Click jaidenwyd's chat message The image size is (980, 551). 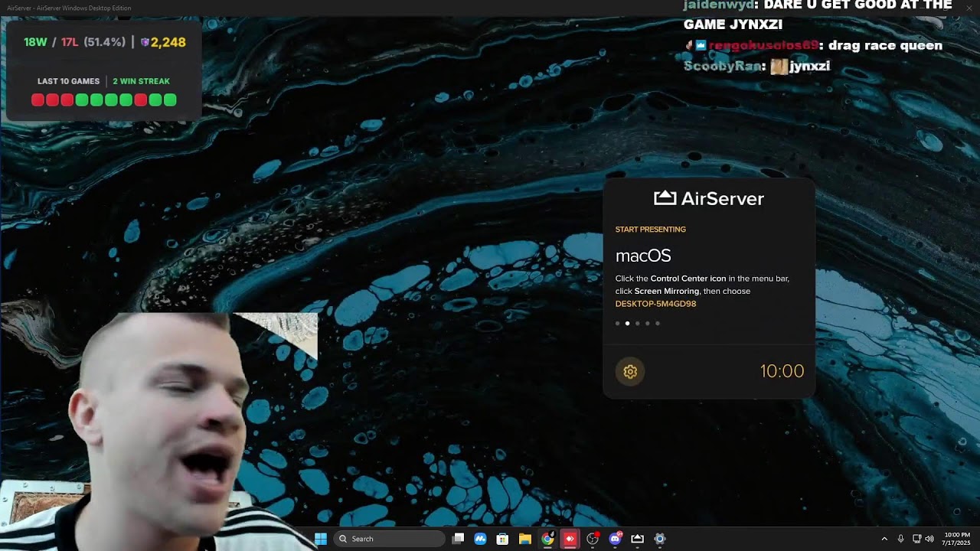(x=818, y=15)
